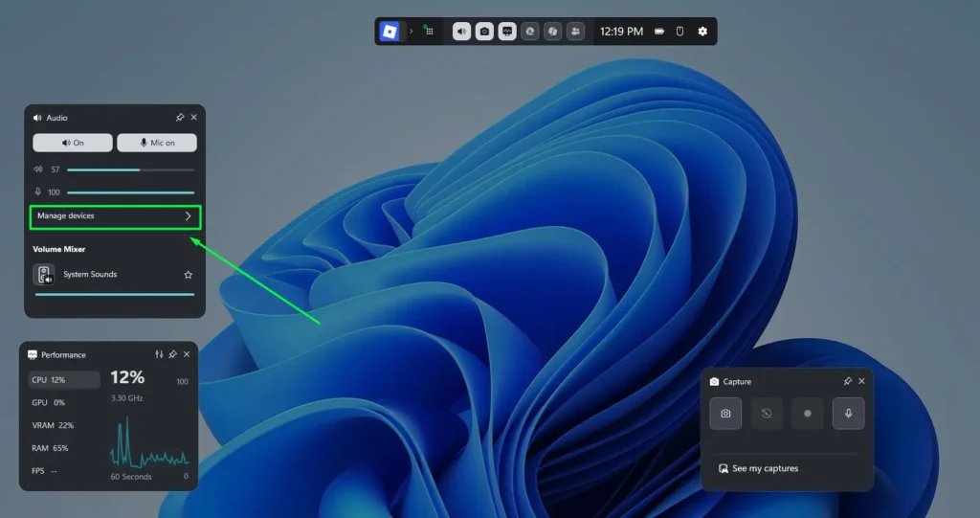Image resolution: width=980 pixels, height=518 pixels.
Task: Click the Roblox app icon in Game Bar
Action: [390, 32]
